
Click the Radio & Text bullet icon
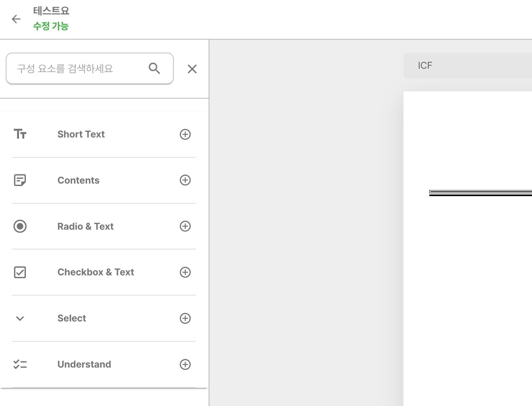click(x=20, y=226)
